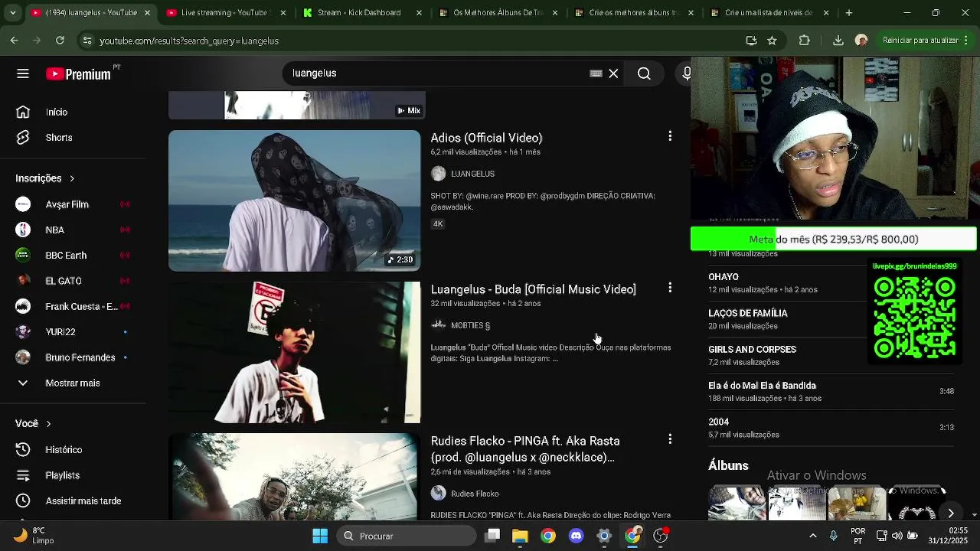Select Ela é do Mal Ela é Bandida track
The image size is (980, 551).
click(831, 392)
